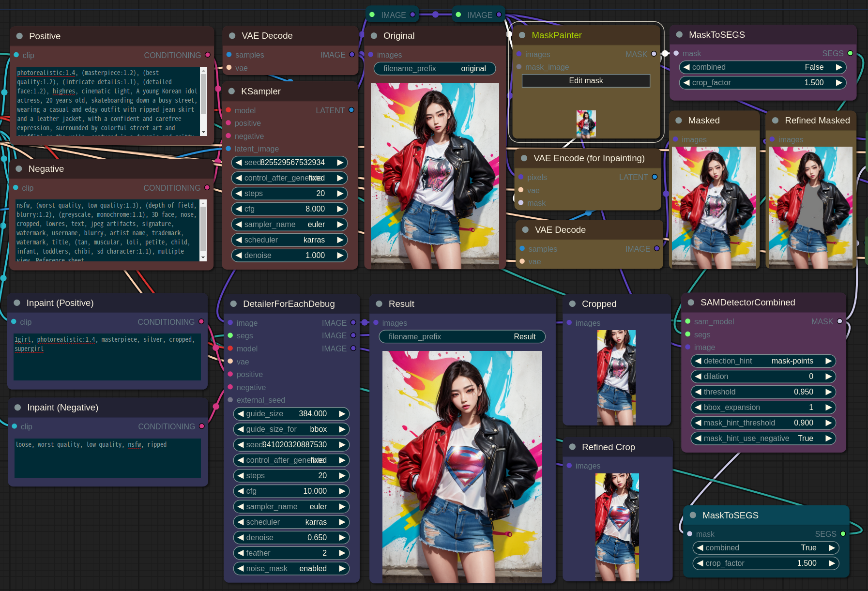This screenshot has width=868, height=591.
Task: Click the sam_model input port on SAMDetectorCombined
Action: click(x=688, y=321)
